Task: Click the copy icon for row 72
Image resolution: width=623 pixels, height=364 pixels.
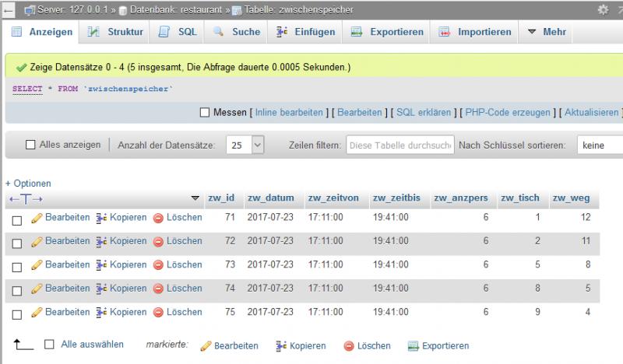Action: [101, 242]
